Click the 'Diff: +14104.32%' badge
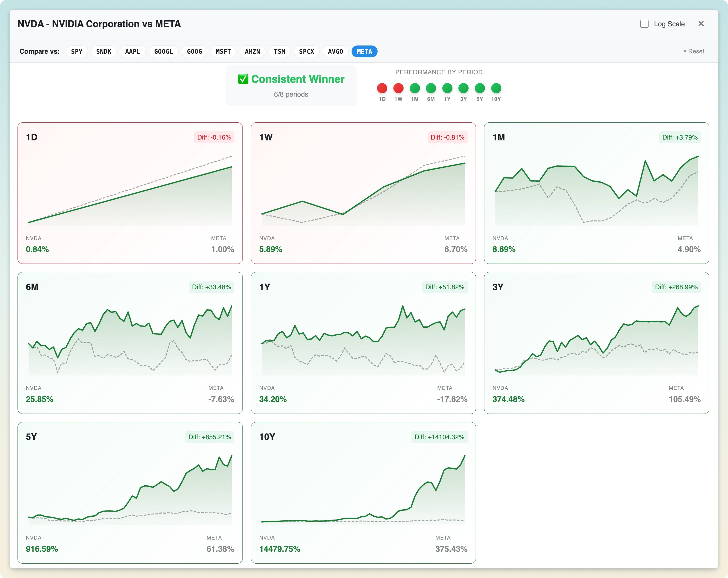Screen dimensions: 728x578 439,437
